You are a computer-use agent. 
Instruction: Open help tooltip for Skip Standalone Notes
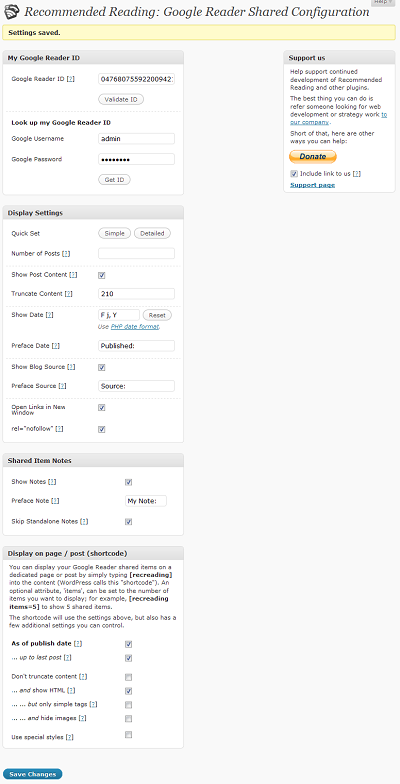[x=84, y=522]
